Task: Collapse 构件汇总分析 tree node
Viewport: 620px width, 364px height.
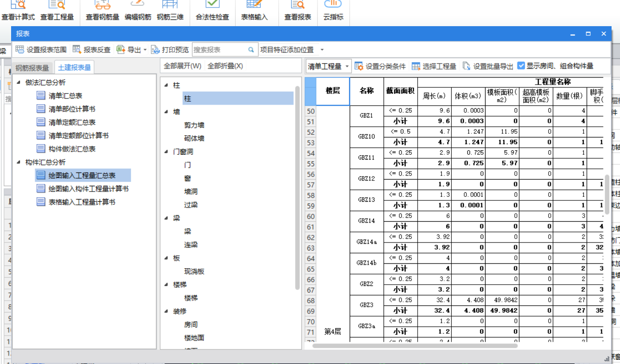Action: click(x=19, y=162)
